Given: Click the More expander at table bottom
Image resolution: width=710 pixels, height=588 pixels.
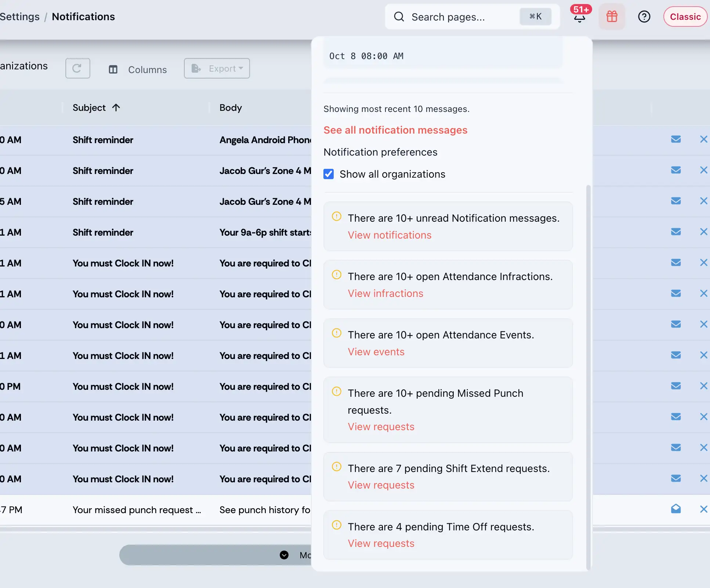Looking at the screenshot, I should [x=215, y=555].
